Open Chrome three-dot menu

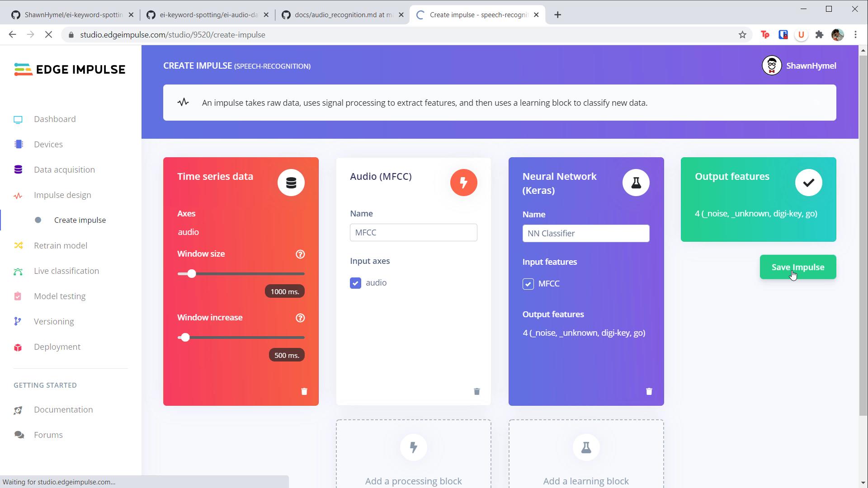(x=855, y=35)
